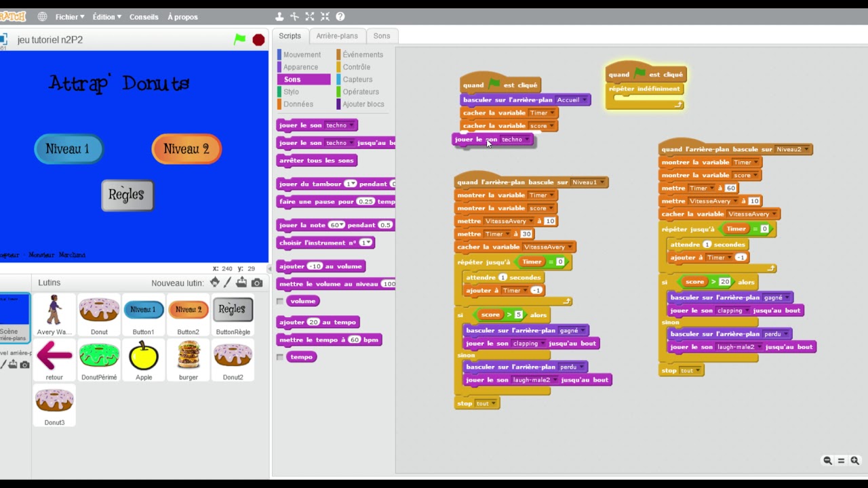
Task: Choose the grow sprite tool
Action: click(x=310, y=16)
